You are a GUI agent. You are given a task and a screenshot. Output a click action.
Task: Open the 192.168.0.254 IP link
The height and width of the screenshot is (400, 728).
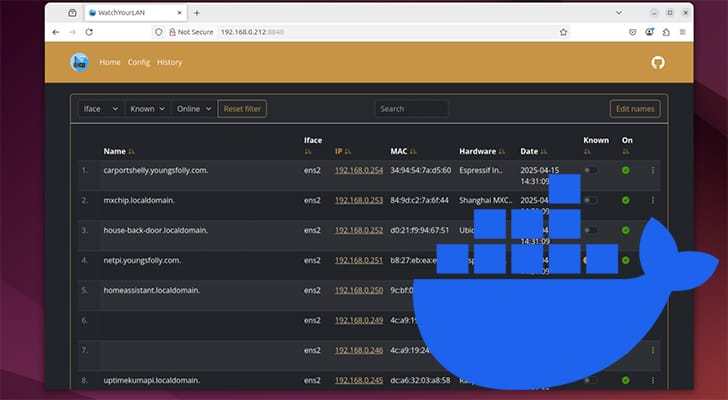point(359,170)
